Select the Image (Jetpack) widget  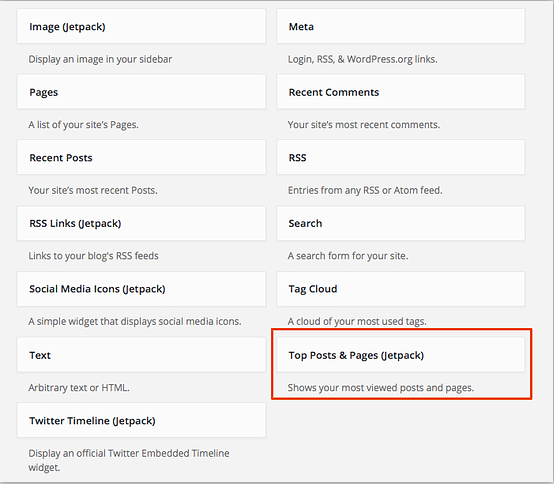click(x=141, y=26)
